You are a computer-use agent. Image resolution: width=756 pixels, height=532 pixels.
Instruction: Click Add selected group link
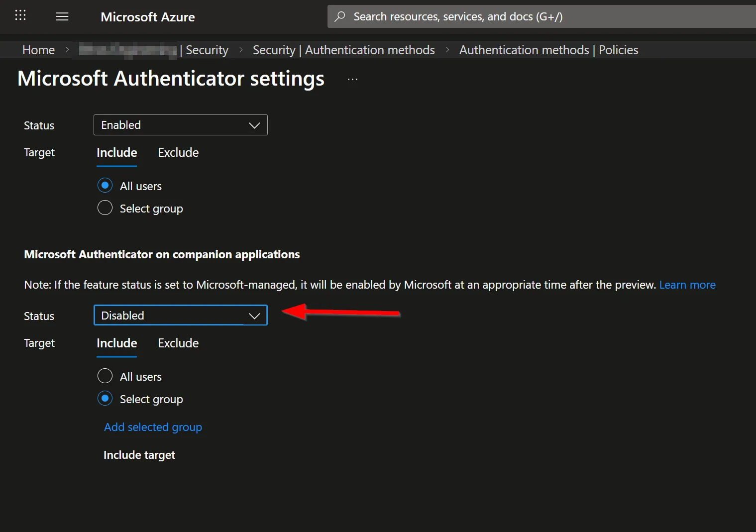(153, 427)
